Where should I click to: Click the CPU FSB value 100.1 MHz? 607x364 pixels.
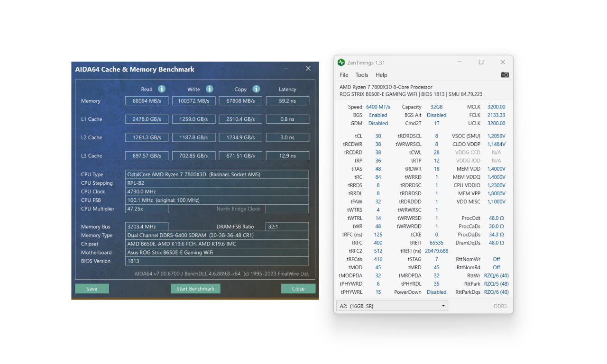click(217, 200)
